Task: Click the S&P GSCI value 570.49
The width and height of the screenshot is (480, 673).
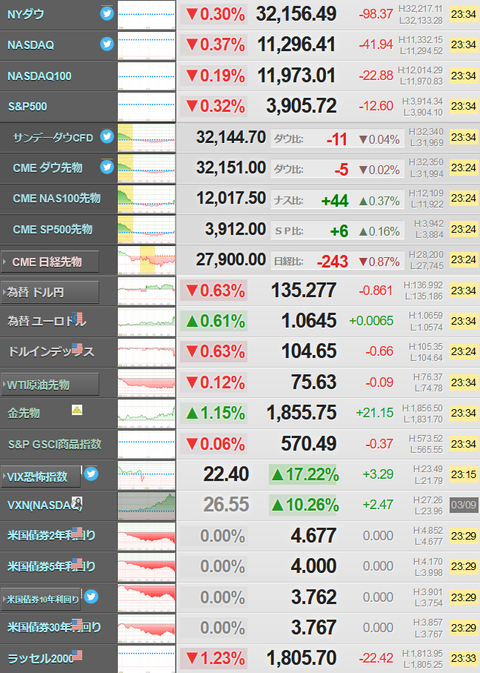Action: pos(309,443)
